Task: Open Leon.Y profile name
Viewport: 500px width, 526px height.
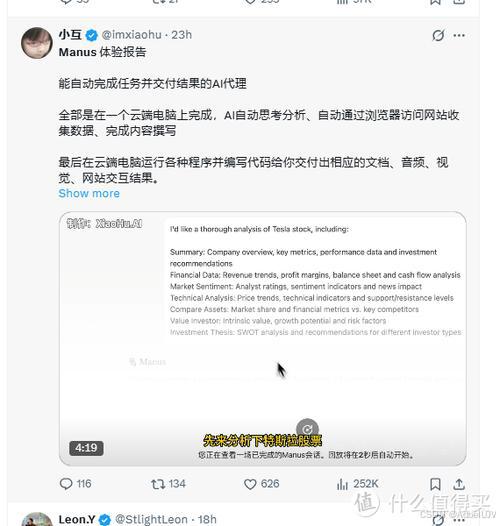Action: click(x=77, y=519)
